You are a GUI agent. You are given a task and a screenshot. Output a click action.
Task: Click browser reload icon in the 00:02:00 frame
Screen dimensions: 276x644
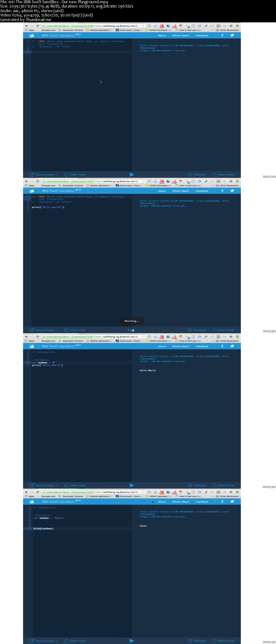37,26
